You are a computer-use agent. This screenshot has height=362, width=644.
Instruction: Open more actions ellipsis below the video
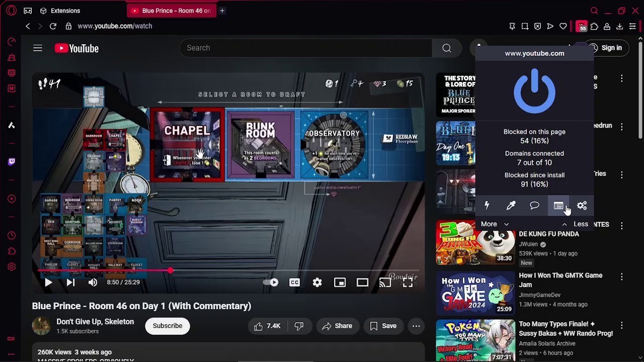[x=416, y=326]
